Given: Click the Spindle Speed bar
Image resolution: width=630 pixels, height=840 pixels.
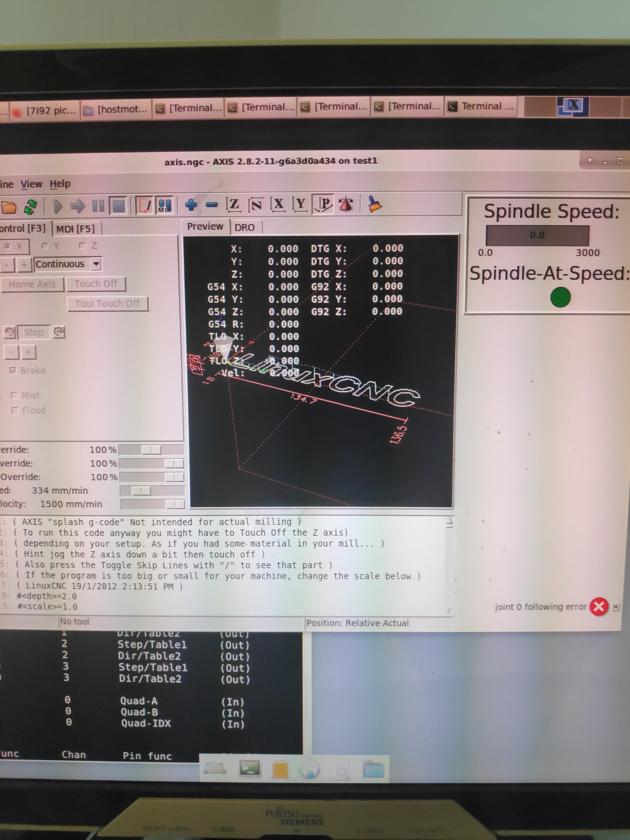Looking at the screenshot, I should click(x=537, y=235).
